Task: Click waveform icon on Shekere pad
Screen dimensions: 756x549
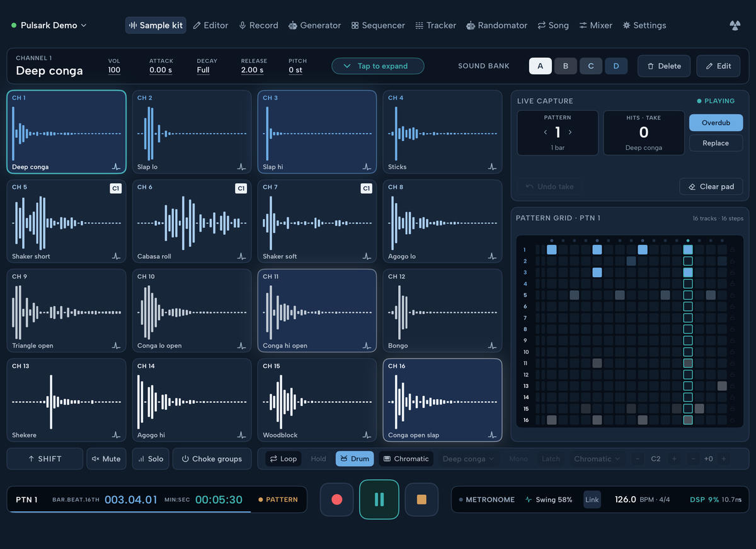Action: pos(116,435)
